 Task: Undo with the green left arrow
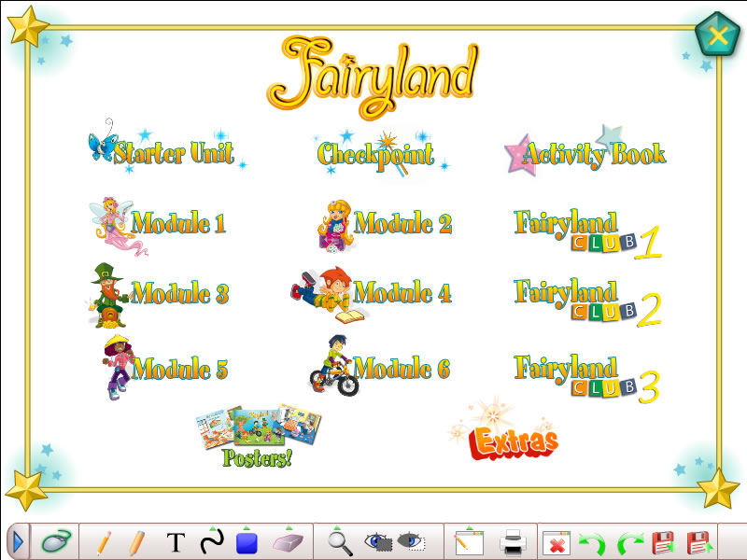tap(588, 542)
